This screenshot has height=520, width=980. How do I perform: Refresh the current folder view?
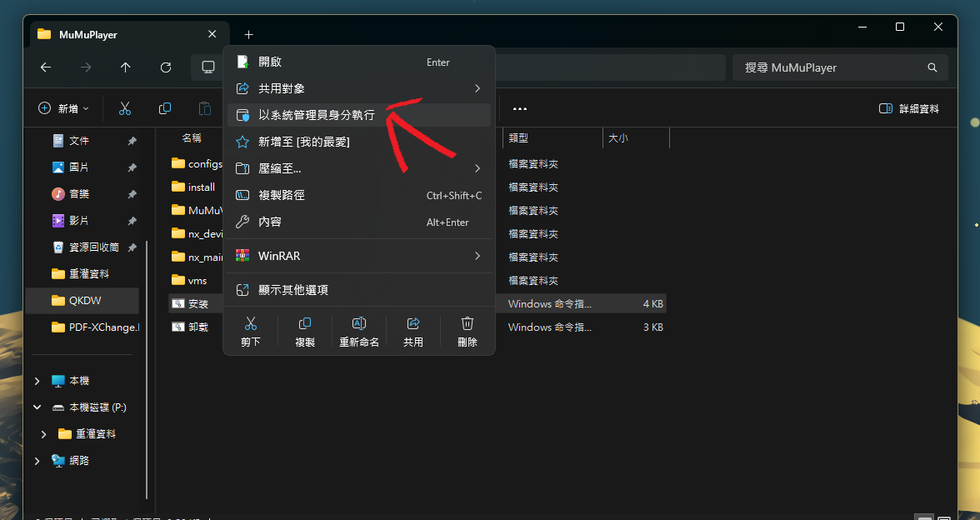(x=166, y=67)
